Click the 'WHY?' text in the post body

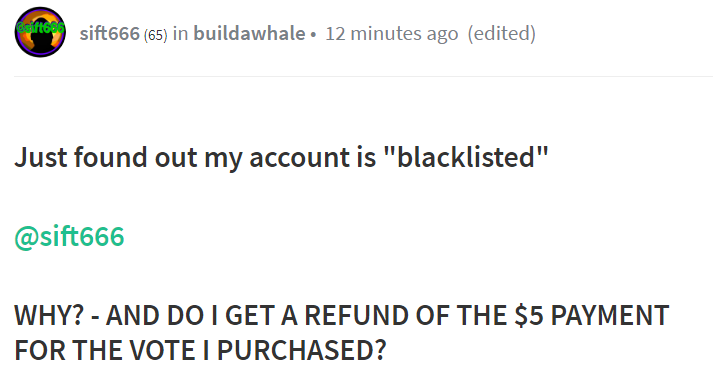(49, 315)
